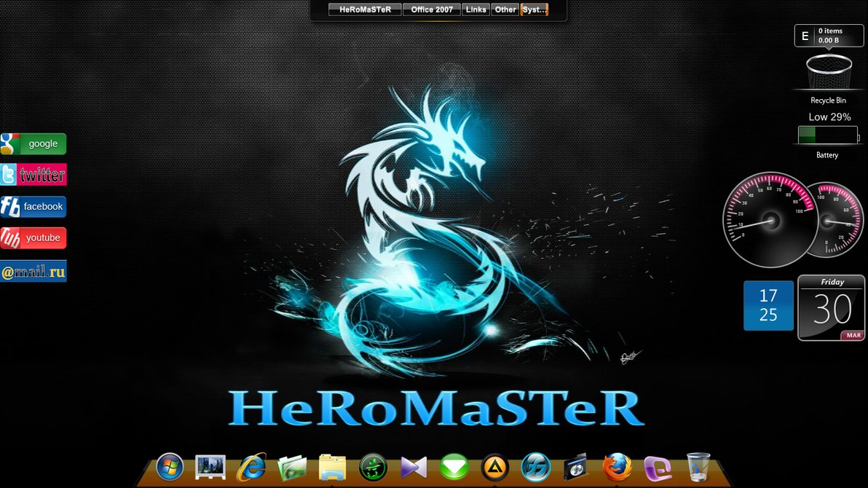Open the purple E messenger dock icon
The image size is (868, 488).
click(657, 466)
